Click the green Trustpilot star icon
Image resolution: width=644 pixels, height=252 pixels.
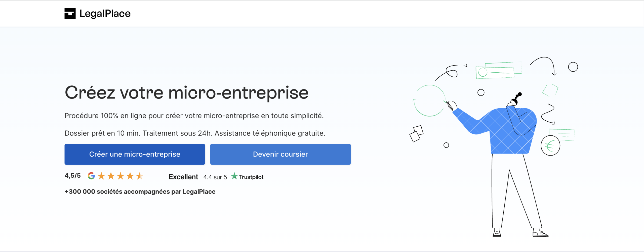[x=234, y=176]
